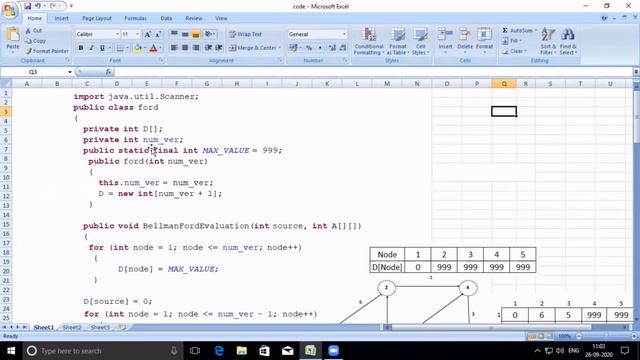Open the General number format dropdown

(344, 34)
